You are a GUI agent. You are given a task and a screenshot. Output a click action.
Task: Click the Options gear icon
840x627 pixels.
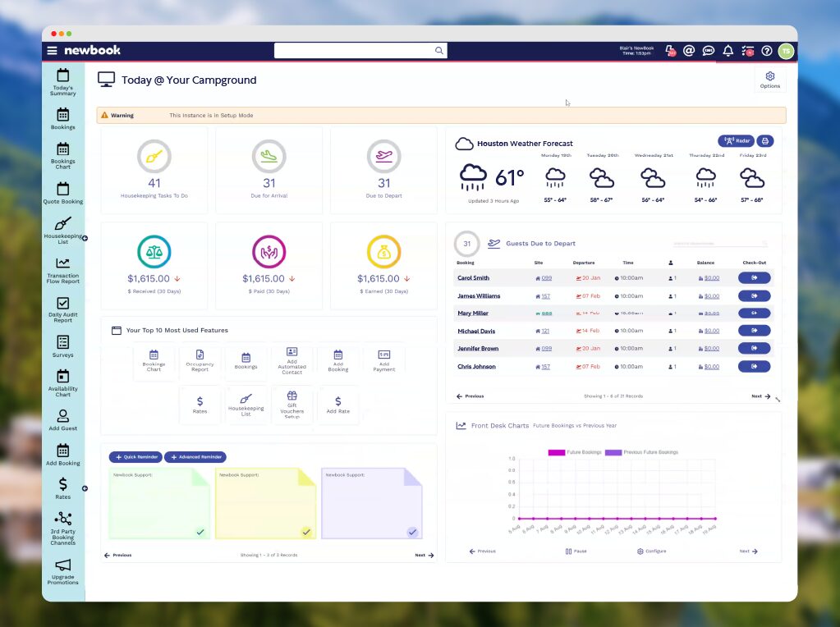click(769, 80)
